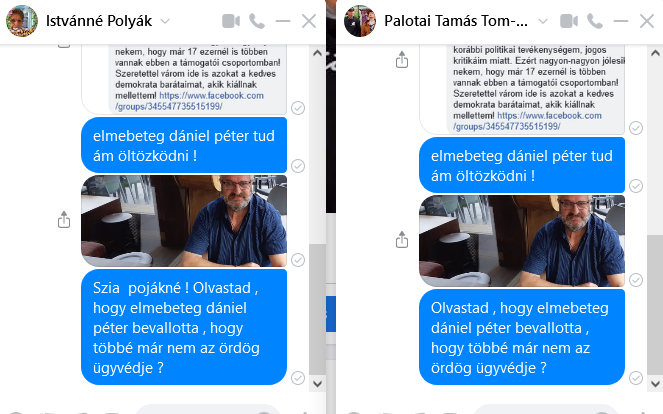This screenshot has height=414, width=663.
Task: Open the man photo in left chat
Action: tap(184, 221)
